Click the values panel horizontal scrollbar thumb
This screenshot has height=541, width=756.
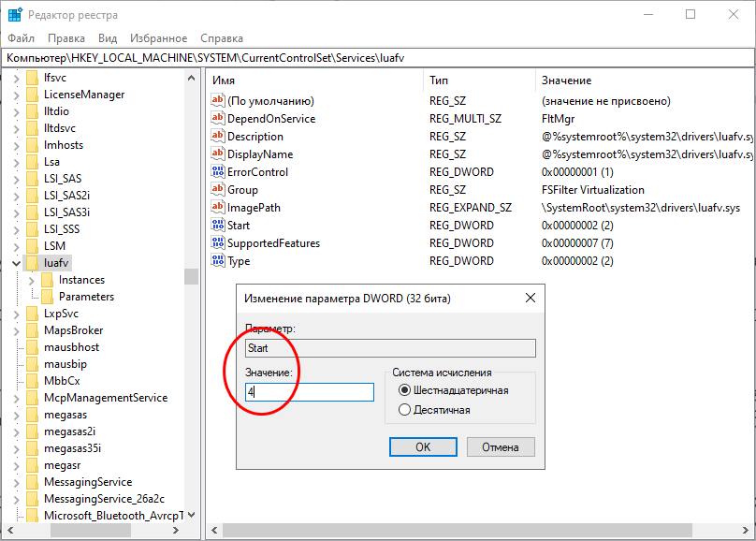click(458, 530)
